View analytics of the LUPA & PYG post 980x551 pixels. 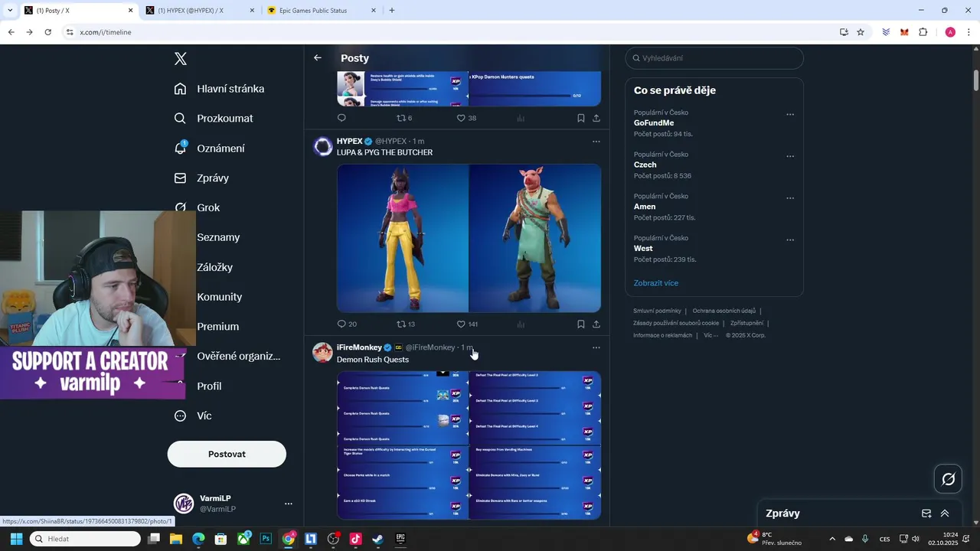(x=521, y=324)
